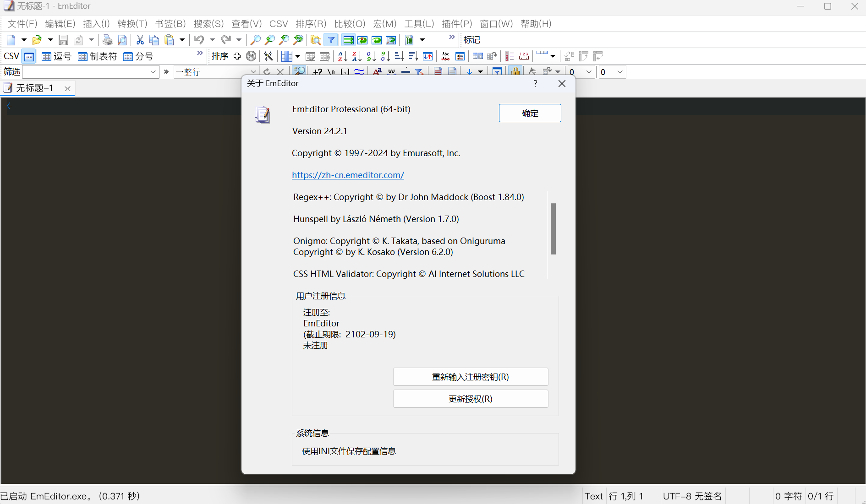Viewport: 866px width, 504px height.
Task: Open the Open-file dropdown arrow
Action: [x=50, y=40]
